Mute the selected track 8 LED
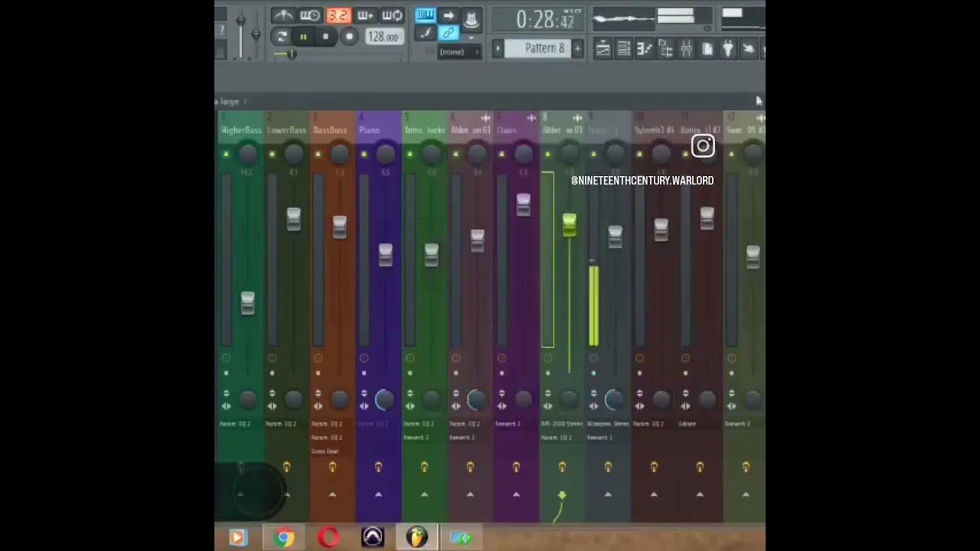This screenshot has width=980, height=551. click(x=547, y=155)
